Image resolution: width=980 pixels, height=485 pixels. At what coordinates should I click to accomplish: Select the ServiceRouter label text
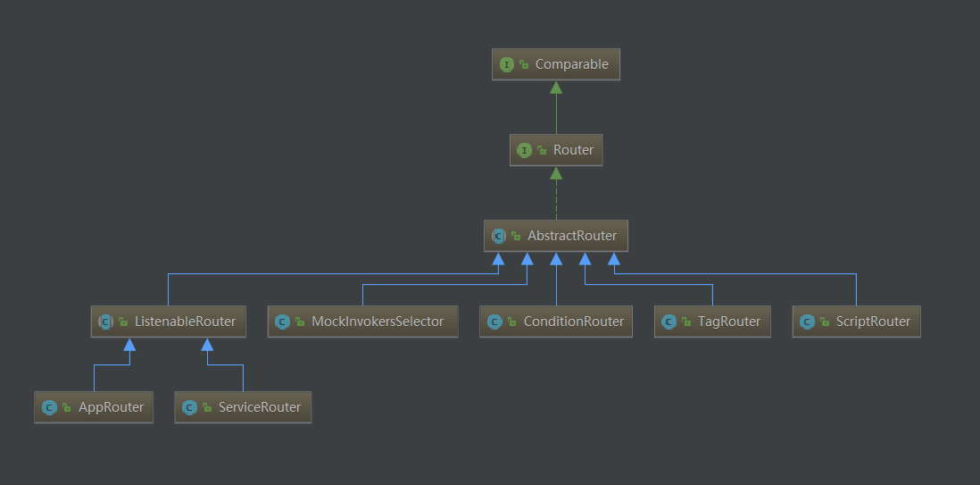coord(260,407)
